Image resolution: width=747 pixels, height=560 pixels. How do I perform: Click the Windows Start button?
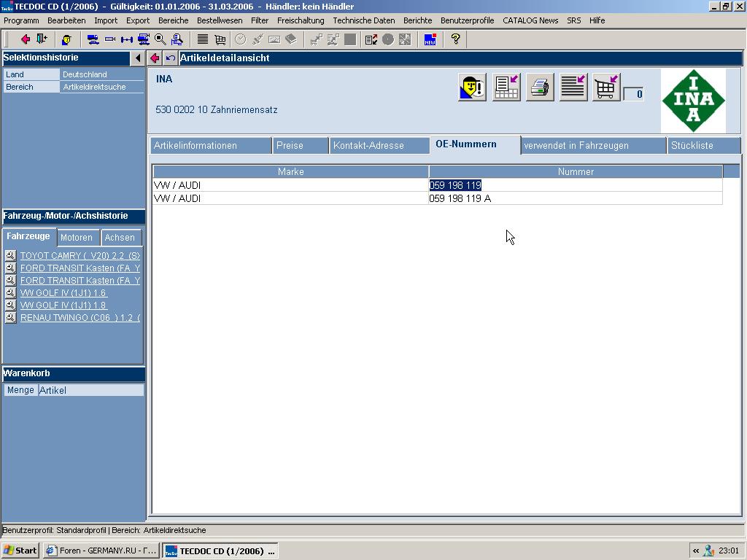click(20, 551)
